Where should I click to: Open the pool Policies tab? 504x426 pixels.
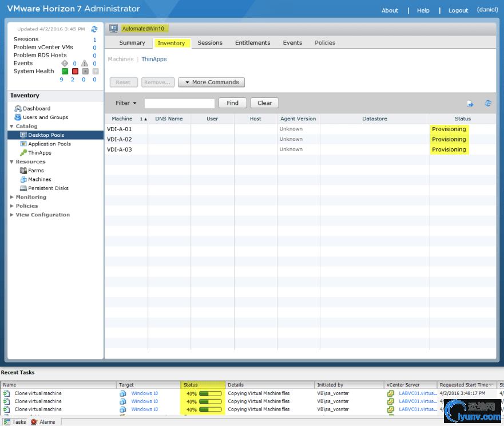point(325,43)
